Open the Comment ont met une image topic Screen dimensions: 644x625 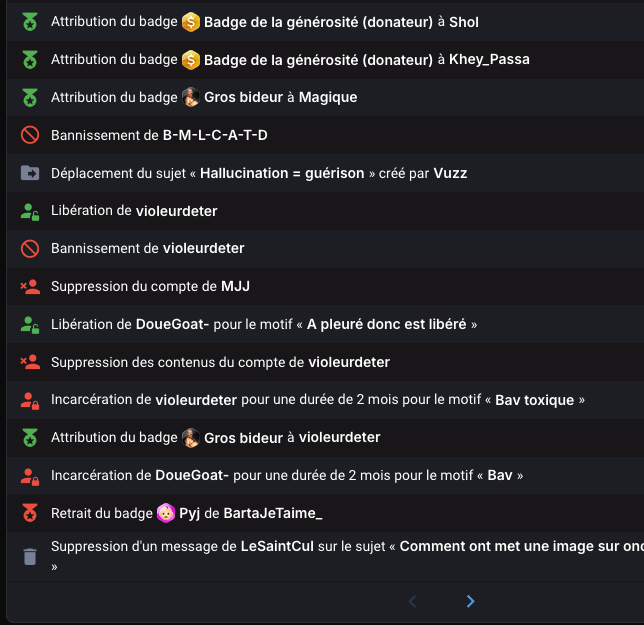(x=520, y=547)
